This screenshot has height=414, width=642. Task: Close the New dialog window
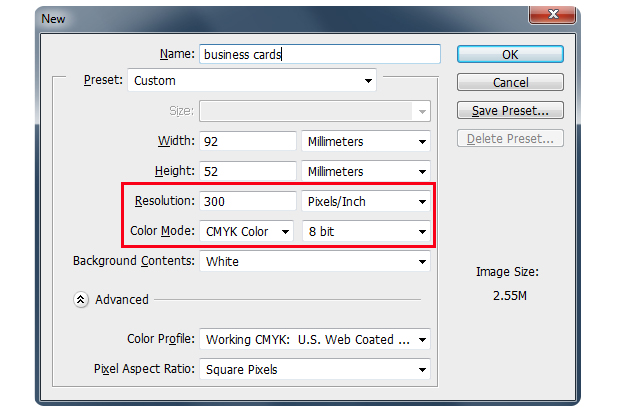[553, 15]
